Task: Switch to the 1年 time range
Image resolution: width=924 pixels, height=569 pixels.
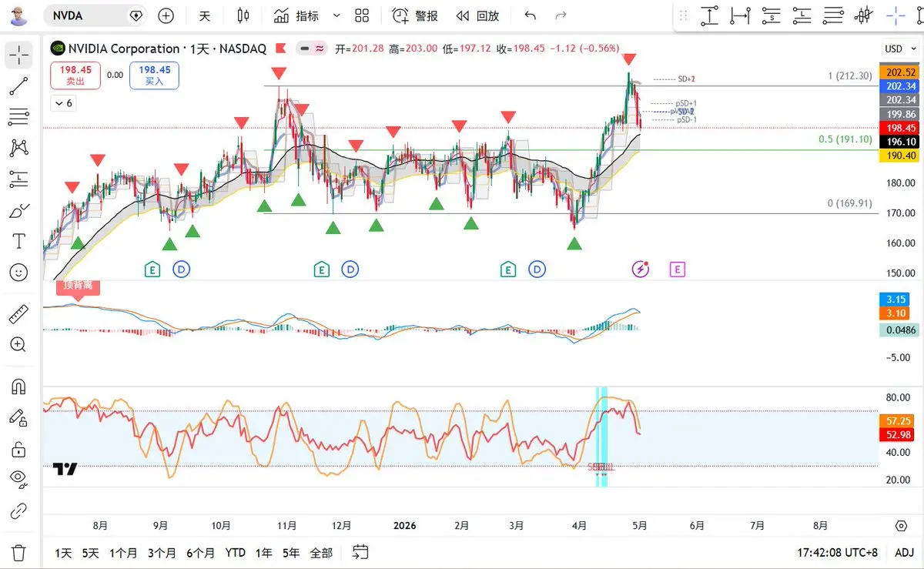Action: click(x=264, y=553)
